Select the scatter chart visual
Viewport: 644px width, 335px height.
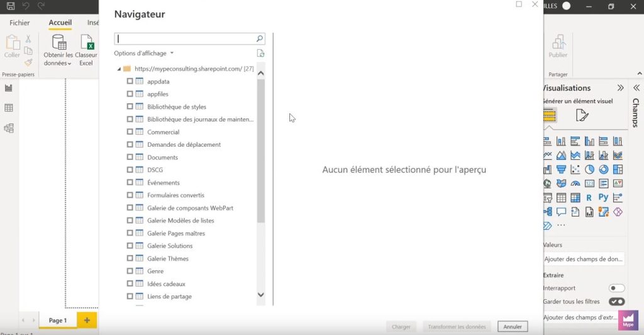[x=575, y=169]
